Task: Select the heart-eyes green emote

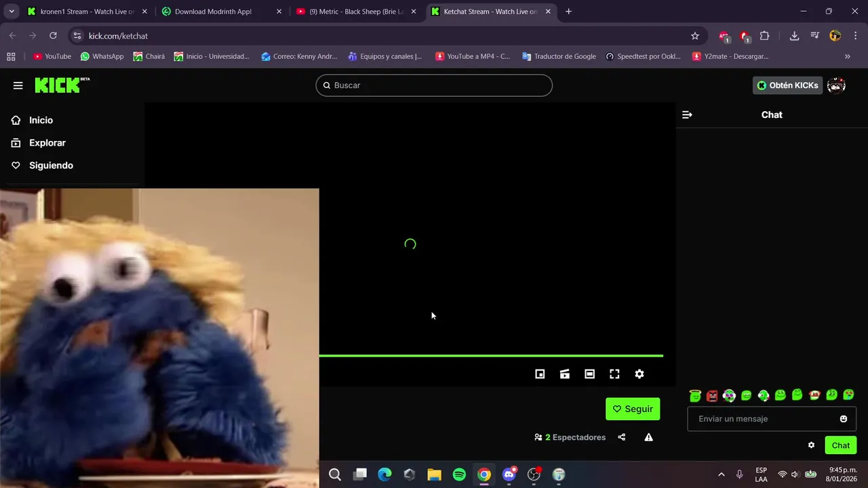Action: click(848, 395)
